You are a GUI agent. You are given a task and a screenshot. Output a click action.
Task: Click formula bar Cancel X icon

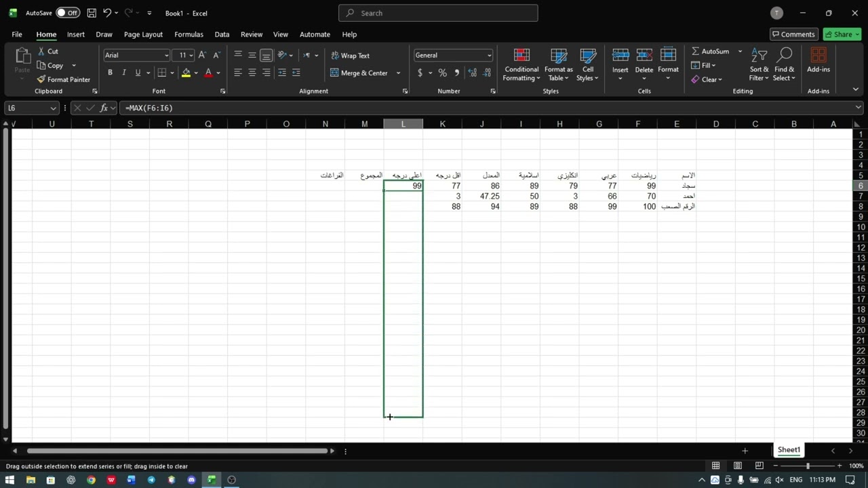77,108
